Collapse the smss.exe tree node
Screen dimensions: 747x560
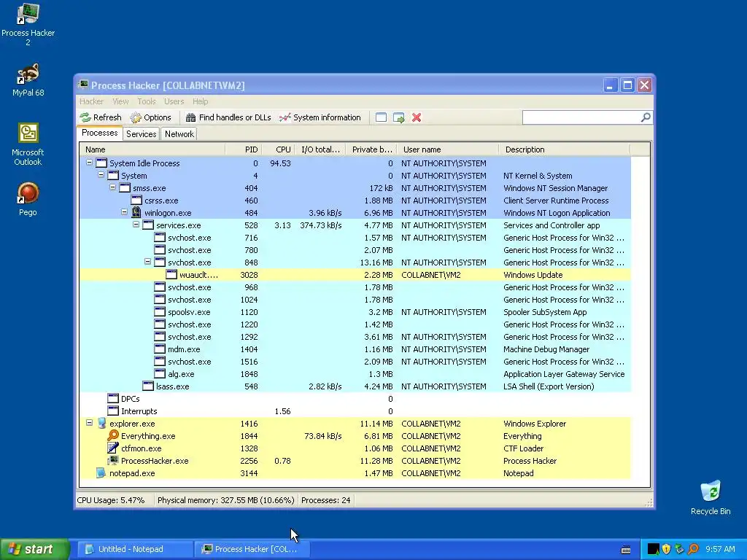pos(112,187)
